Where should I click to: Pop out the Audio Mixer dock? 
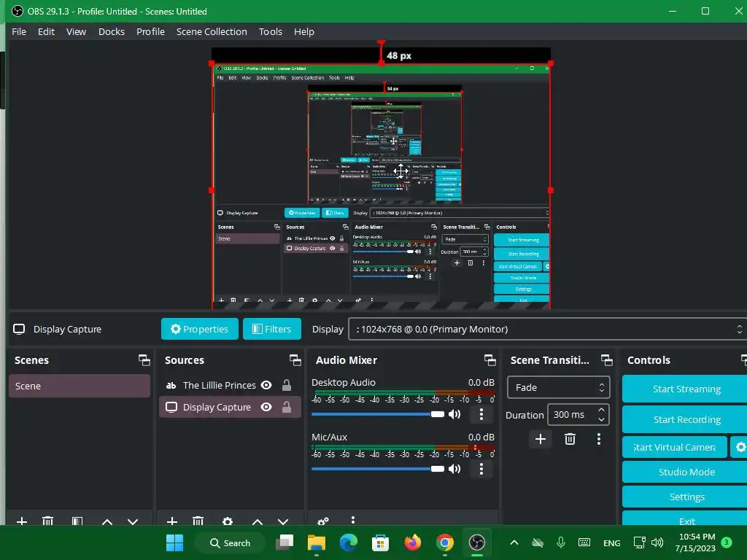tap(489, 360)
